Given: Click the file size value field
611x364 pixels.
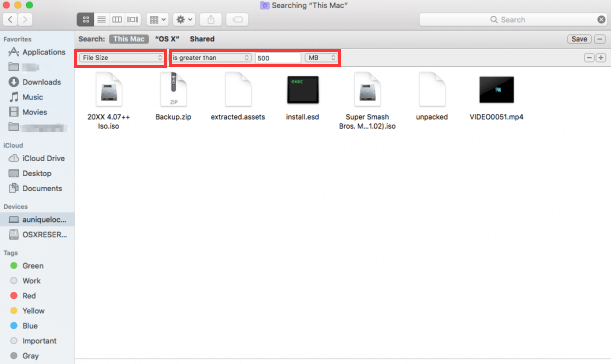Looking at the screenshot, I should (278, 58).
